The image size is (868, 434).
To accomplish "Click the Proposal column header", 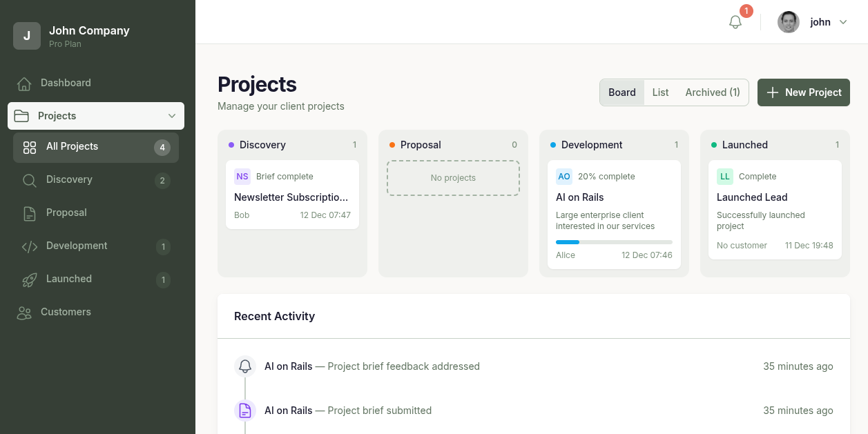I will pos(453,145).
